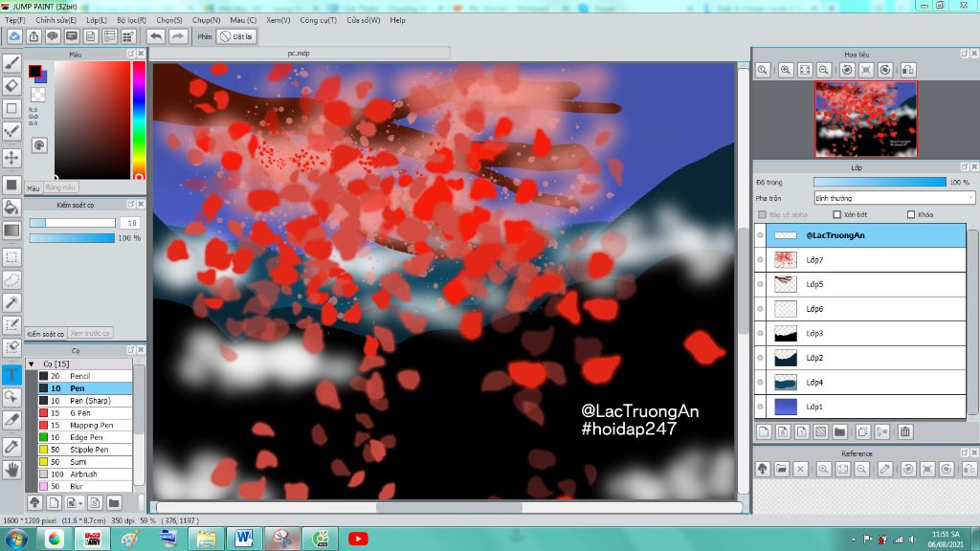Screen dimensions: 980x551
Task: Click the Đặt lại reset button
Action: [236, 36]
